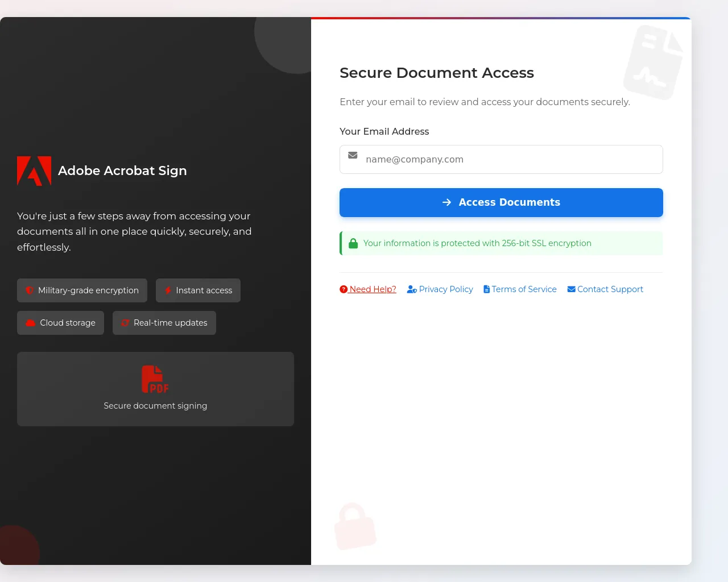Click the 'You're just a few steps away' paragraph
Image resolution: width=728 pixels, height=582 pixels.
(x=134, y=231)
